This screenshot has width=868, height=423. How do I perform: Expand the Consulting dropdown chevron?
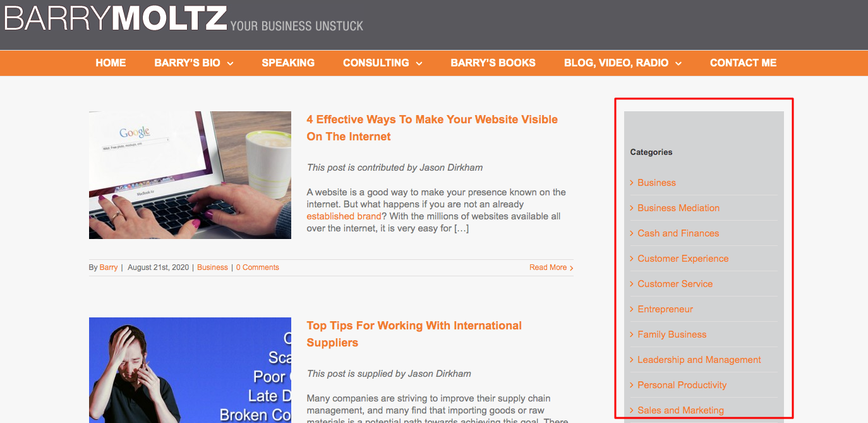(x=419, y=63)
